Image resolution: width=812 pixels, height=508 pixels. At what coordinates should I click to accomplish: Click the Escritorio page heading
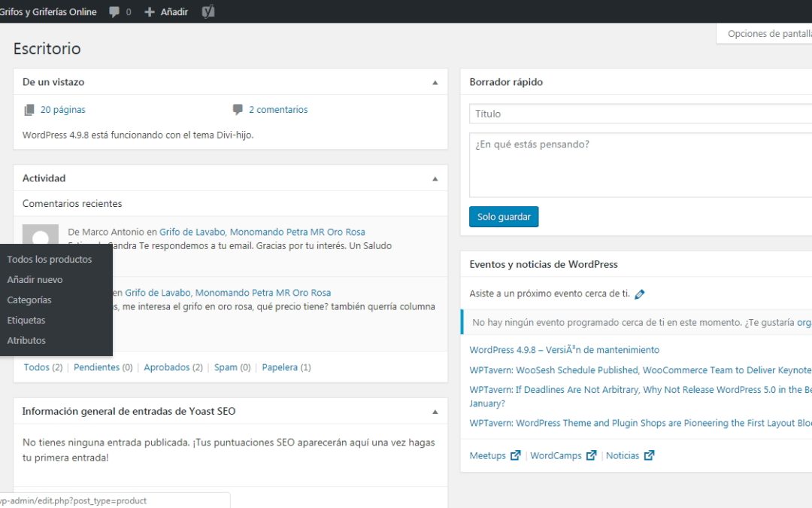(x=47, y=49)
